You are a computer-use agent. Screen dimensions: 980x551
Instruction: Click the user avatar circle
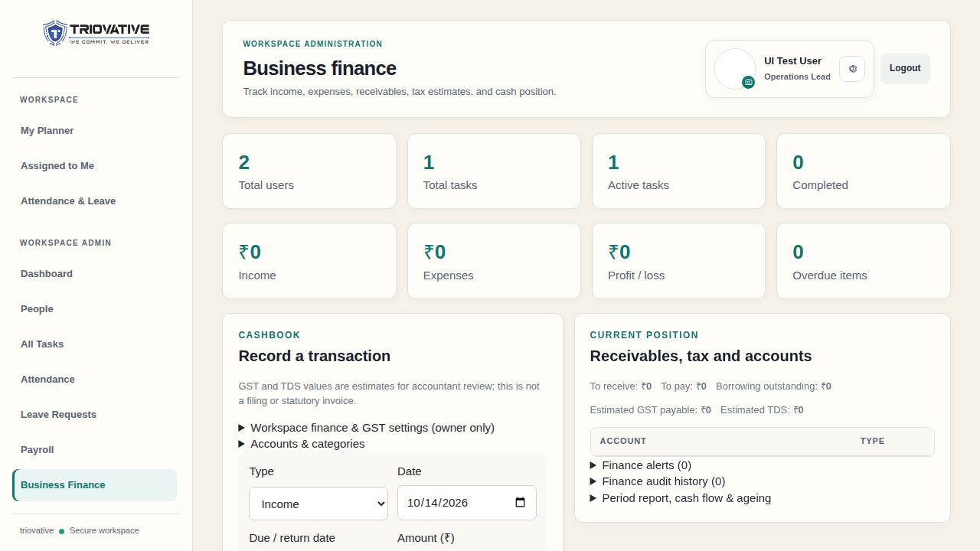(735, 69)
